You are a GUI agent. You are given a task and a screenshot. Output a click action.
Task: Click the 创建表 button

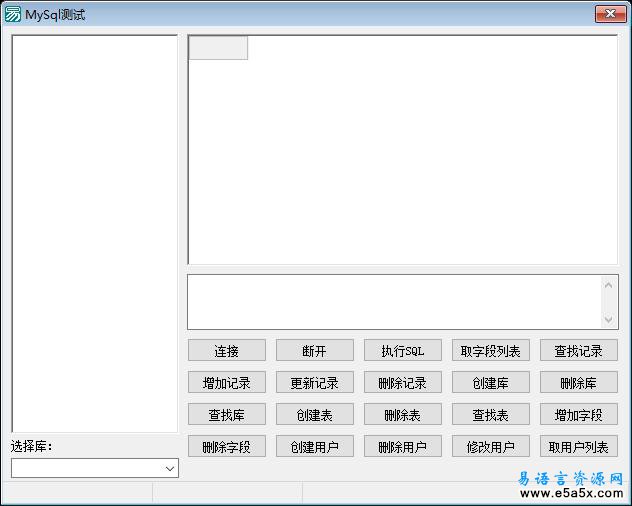pyautogui.click(x=314, y=414)
